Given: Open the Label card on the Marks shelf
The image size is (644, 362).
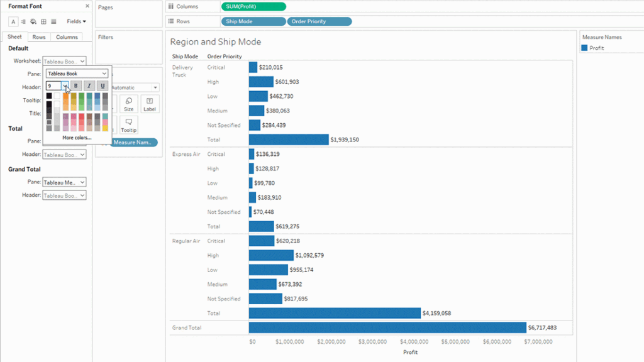Looking at the screenshot, I should [x=149, y=104].
